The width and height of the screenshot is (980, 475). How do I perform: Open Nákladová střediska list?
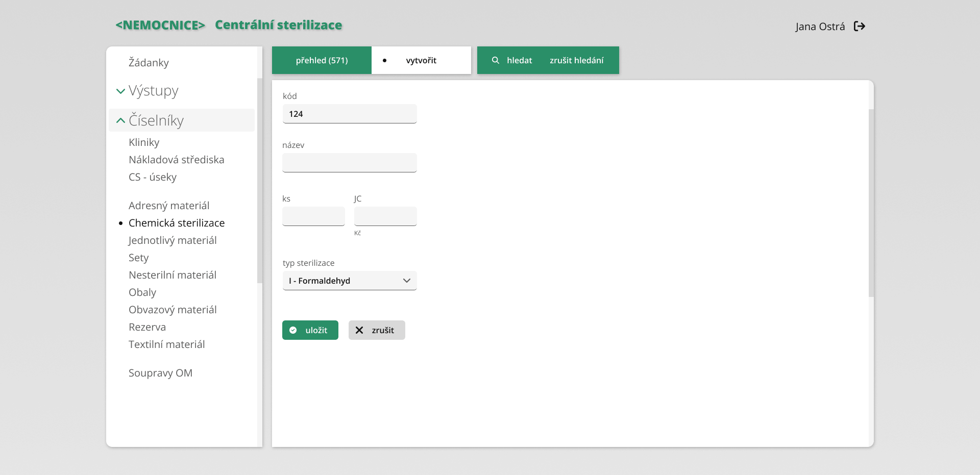(177, 160)
